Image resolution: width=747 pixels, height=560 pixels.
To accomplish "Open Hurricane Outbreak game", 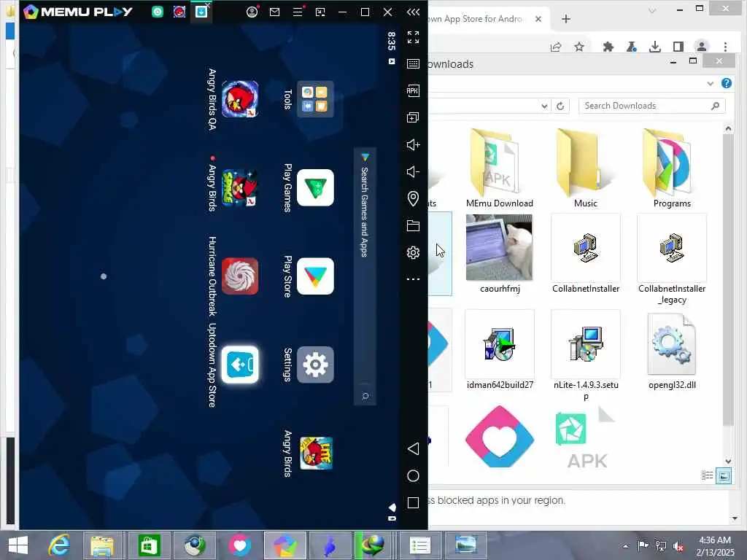I will pyautogui.click(x=240, y=276).
